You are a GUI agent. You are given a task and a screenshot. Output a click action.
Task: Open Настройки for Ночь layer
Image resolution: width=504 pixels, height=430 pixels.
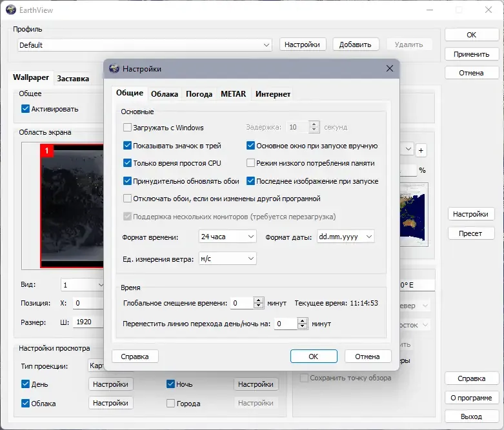point(256,384)
